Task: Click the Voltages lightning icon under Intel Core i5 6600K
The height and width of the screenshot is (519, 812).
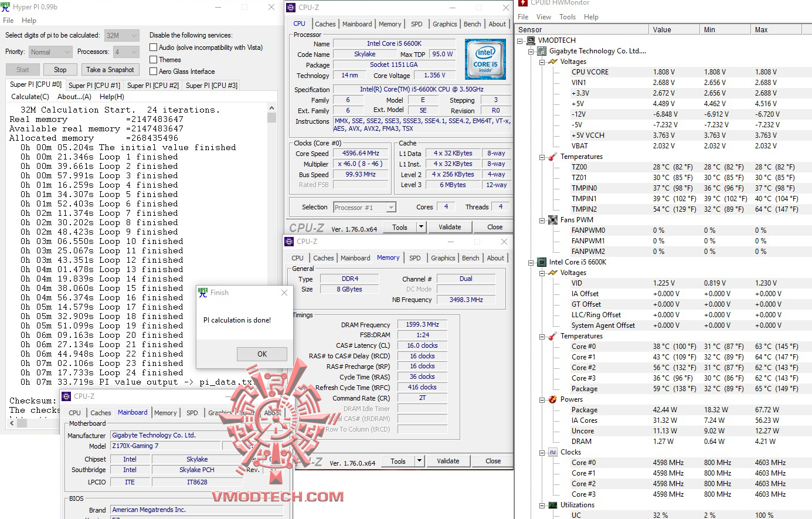Action: click(553, 273)
